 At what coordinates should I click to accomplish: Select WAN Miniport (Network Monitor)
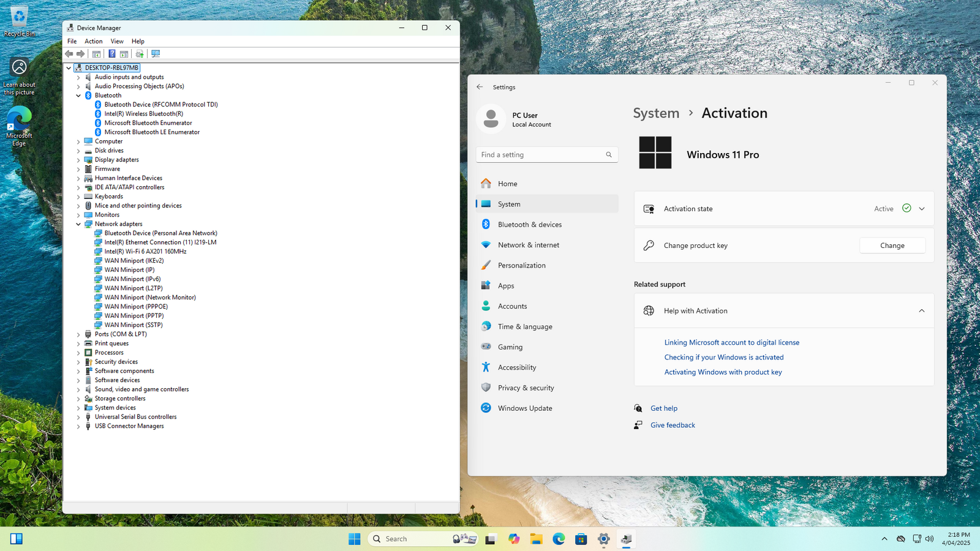[x=150, y=298]
